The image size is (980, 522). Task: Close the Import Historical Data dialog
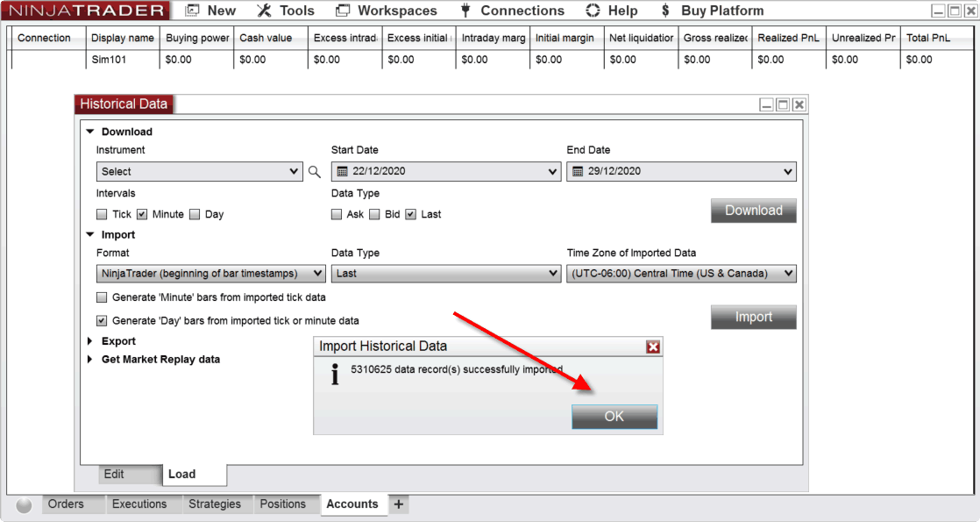653,347
